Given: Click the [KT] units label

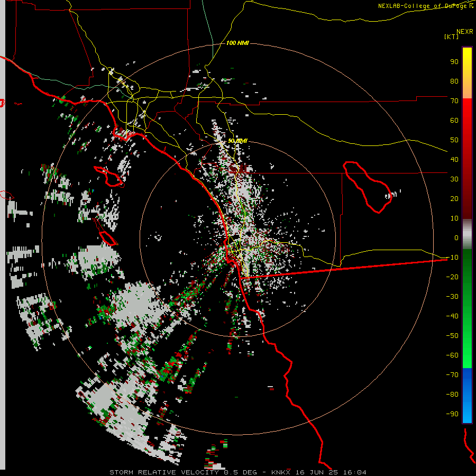Looking at the screenshot, I should pyautogui.click(x=452, y=36).
